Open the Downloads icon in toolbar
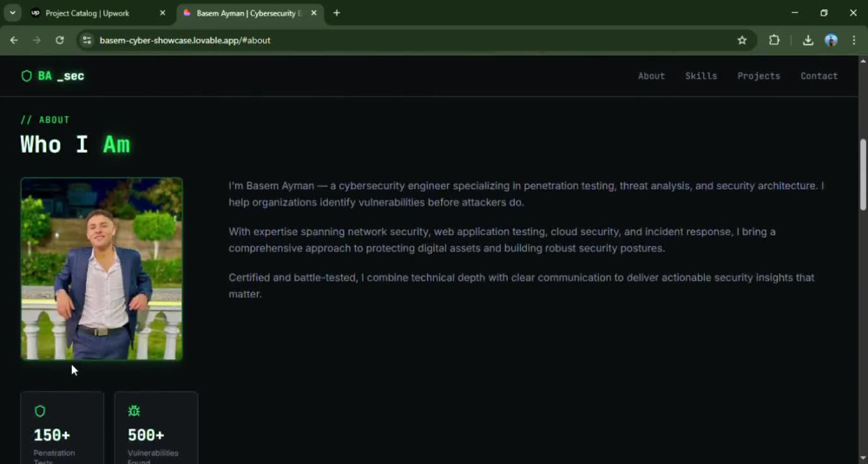 (807, 41)
